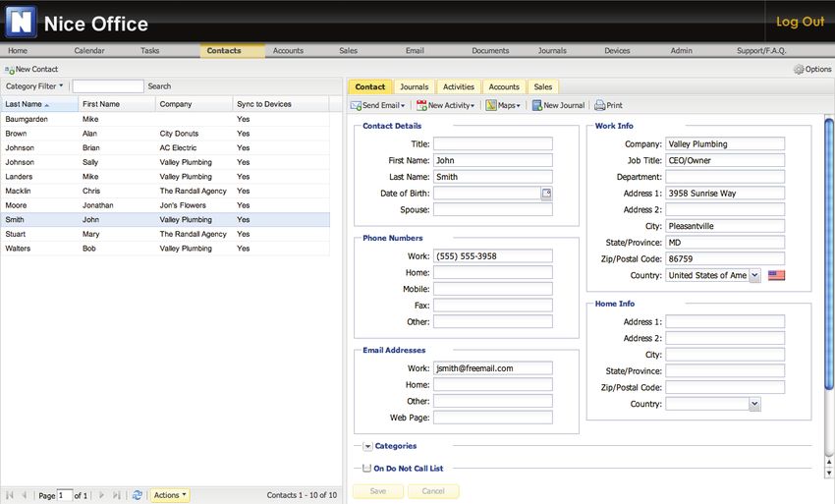Click the First Name column header

tap(117, 104)
